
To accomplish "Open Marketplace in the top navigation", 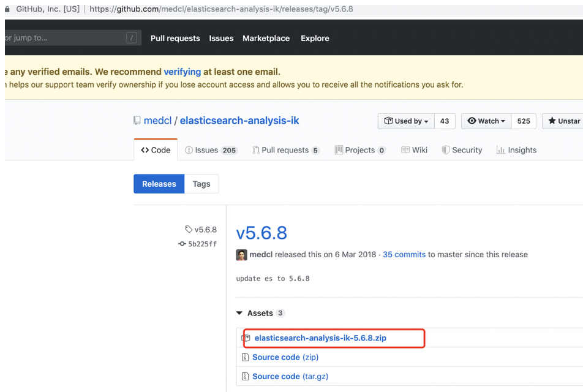I will [x=266, y=39].
